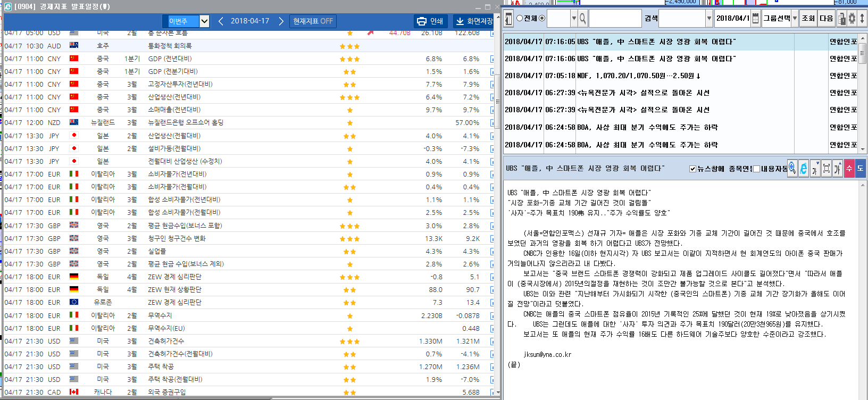Open the stock code dropdown beside radio buttons
Screen dimensions: 868x400
(x=574, y=19)
